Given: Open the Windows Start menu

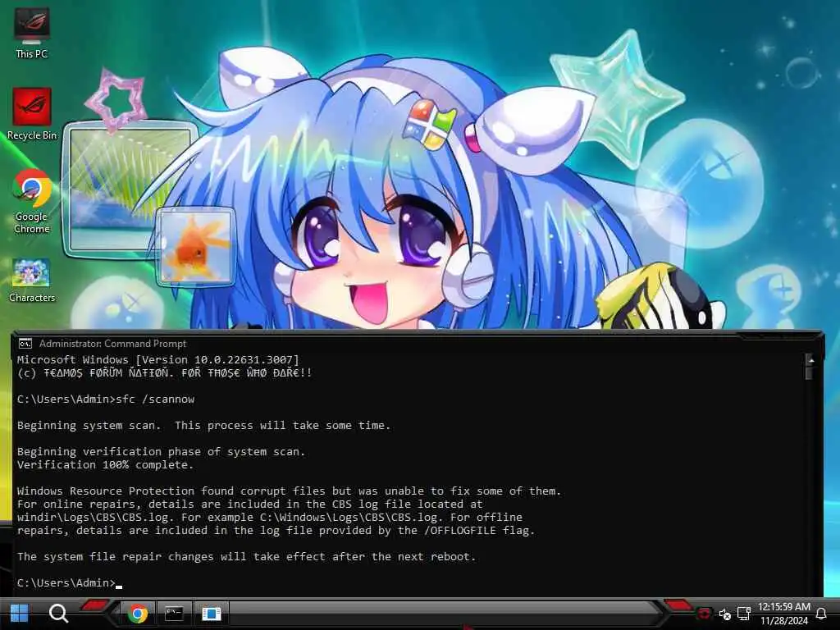Looking at the screenshot, I should (x=20, y=614).
